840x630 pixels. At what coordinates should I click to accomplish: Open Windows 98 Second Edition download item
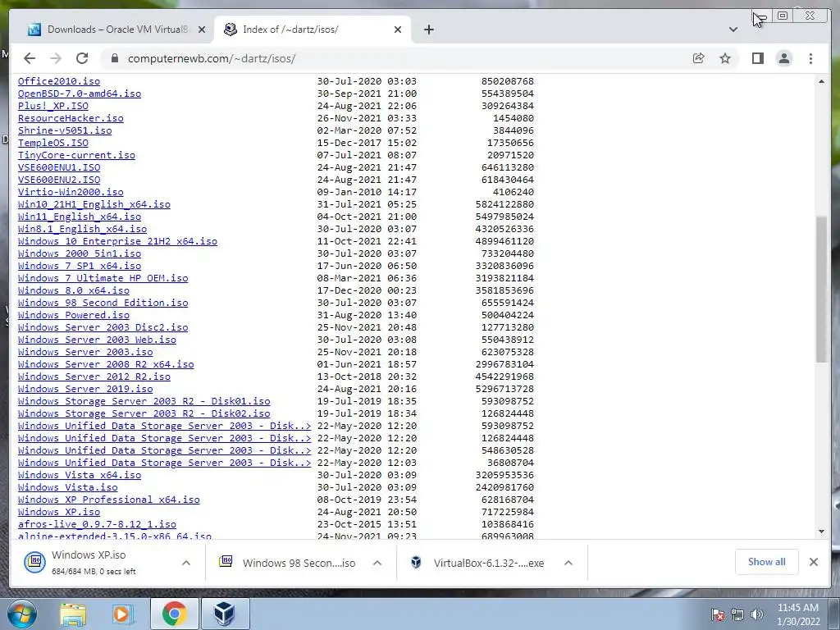[x=290, y=563]
